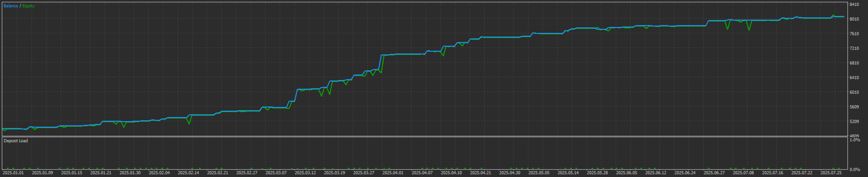Select the 2025.07.25 date marker
The height and width of the screenshot is (177, 868).
831,173
